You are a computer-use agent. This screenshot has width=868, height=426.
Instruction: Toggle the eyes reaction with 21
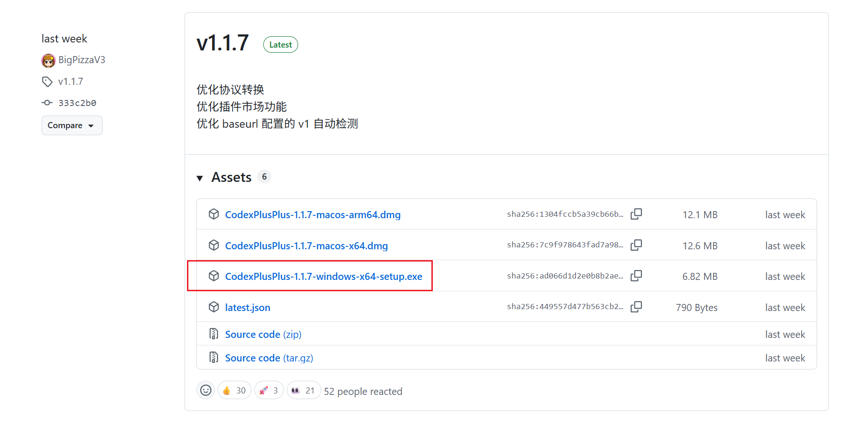point(304,391)
